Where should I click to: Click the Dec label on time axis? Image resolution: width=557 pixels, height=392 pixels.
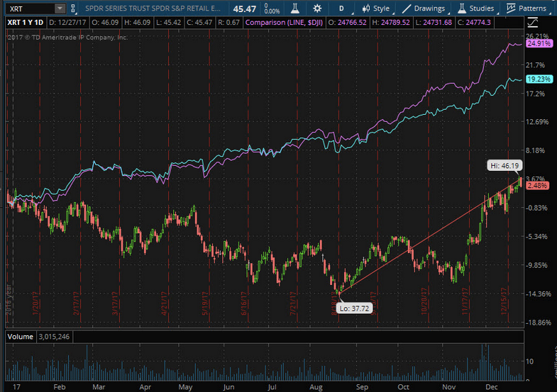point(492,387)
